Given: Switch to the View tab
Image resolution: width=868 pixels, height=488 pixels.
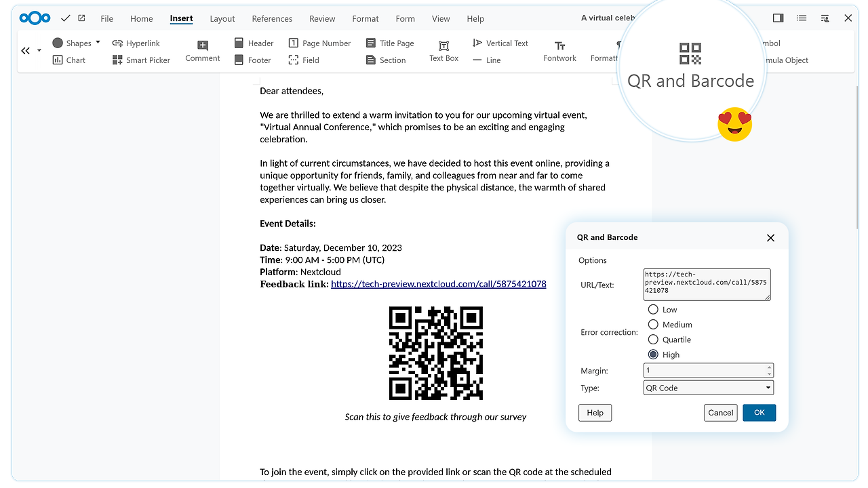Looking at the screenshot, I should pyautogui.click(x=441, y=18).
